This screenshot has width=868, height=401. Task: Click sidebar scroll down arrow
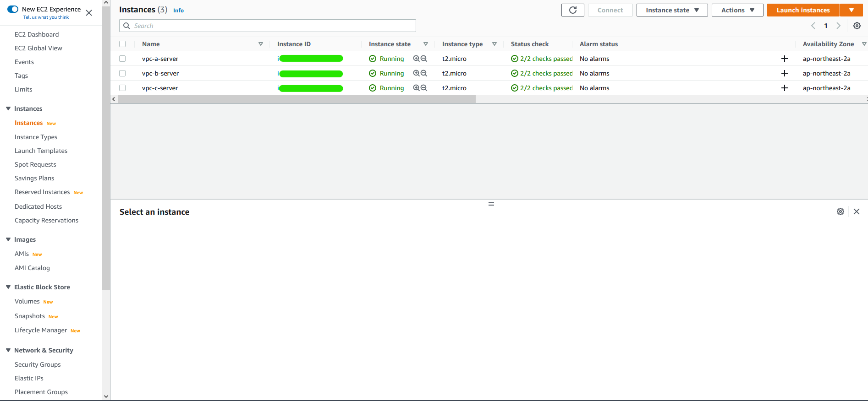click(x=106, y=397)
